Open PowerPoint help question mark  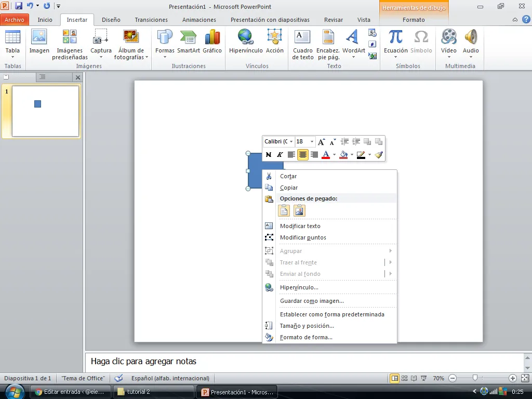[x=526, y=19]
